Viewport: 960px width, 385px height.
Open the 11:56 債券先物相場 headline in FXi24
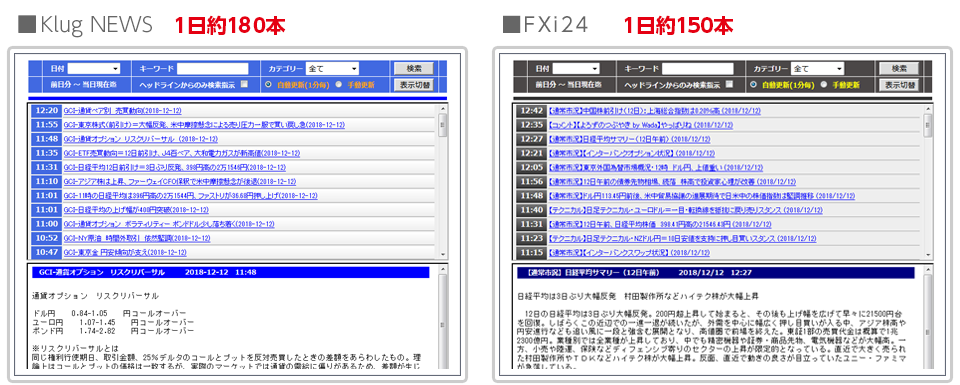tap(672, 181)
